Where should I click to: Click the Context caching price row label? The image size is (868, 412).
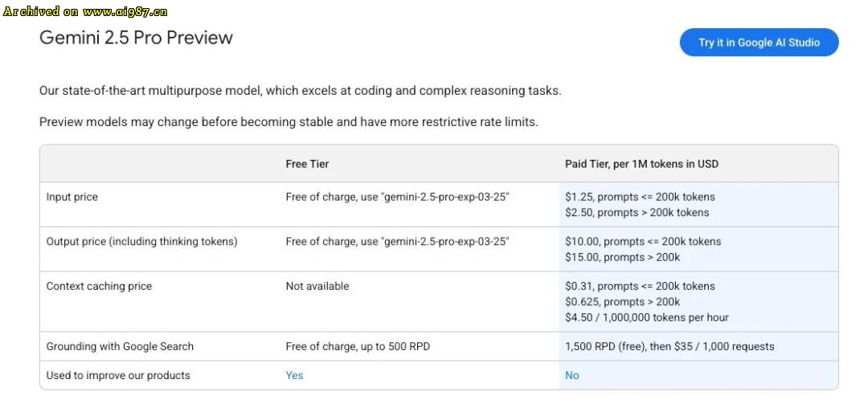coord(99,287)
